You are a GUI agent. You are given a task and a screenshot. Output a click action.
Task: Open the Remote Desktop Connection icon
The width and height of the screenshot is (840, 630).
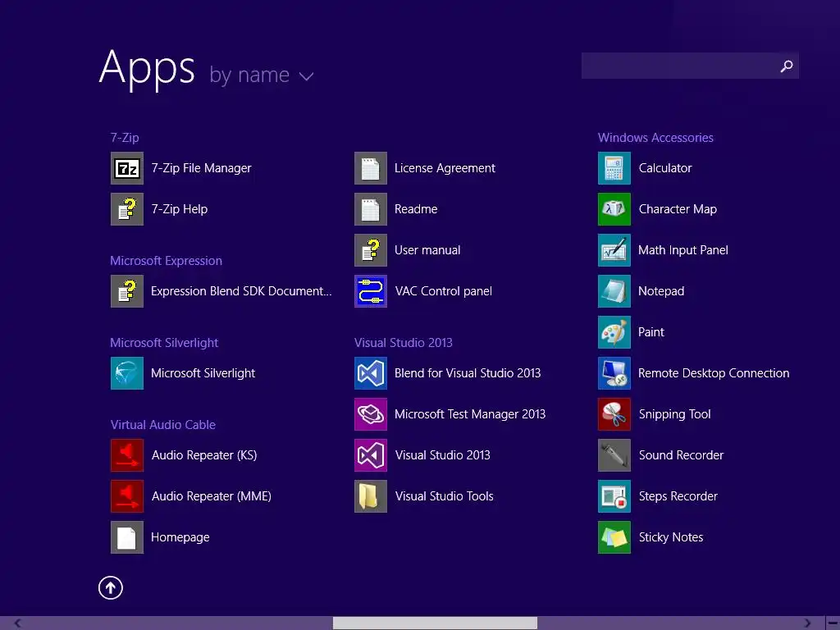click(614, 373)
